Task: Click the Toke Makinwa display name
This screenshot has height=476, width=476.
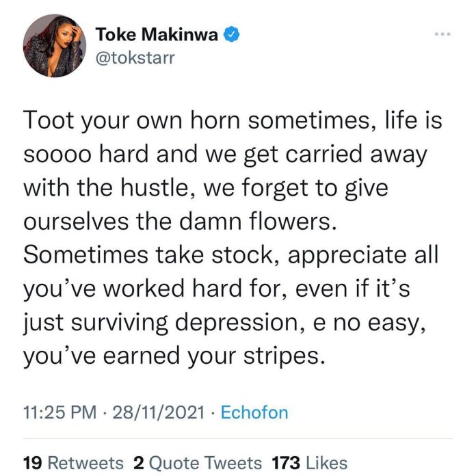Action: [x=159, y=34]
